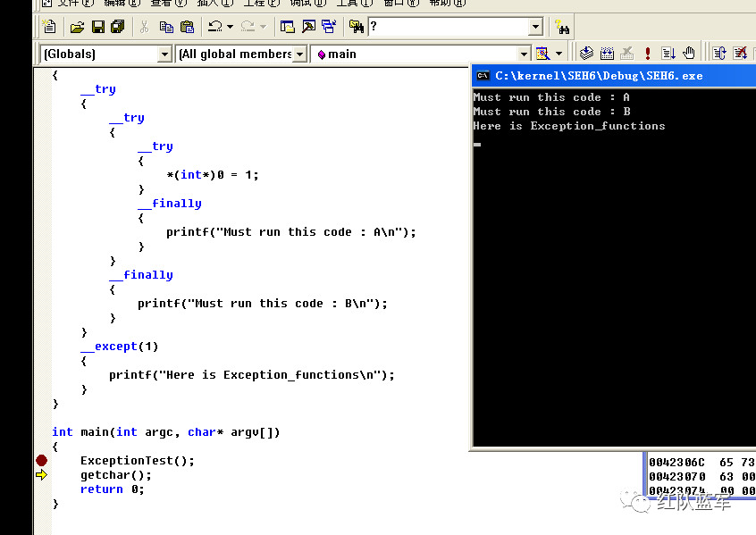Viewport: 756px width, 535px height.
Task: Click the Search binoculars icon
Action: 562,27
